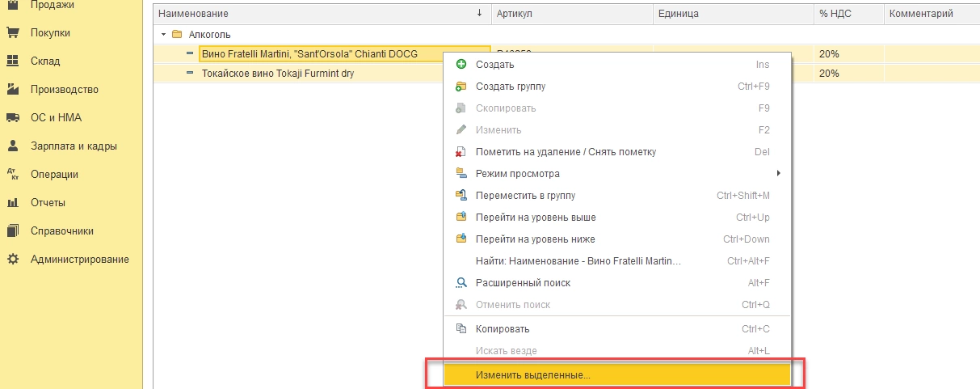Image resolution: width=980 pixels, height=389 pixels.
Task: Click the Покупки shopping cart icon
Action: point(12,33)
